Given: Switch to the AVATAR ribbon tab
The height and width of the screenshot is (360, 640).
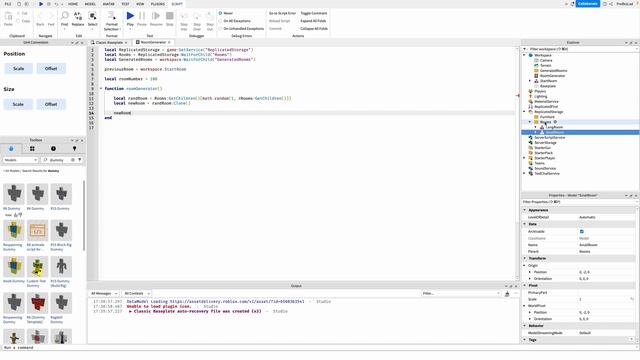Looking at the screenshot, I should point(109,4).
